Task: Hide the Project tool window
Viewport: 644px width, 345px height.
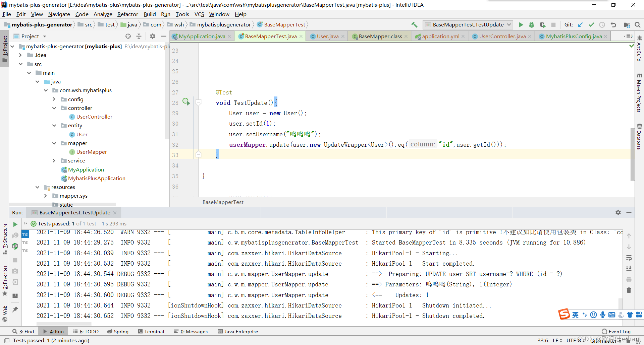Action: coord(164,36)
